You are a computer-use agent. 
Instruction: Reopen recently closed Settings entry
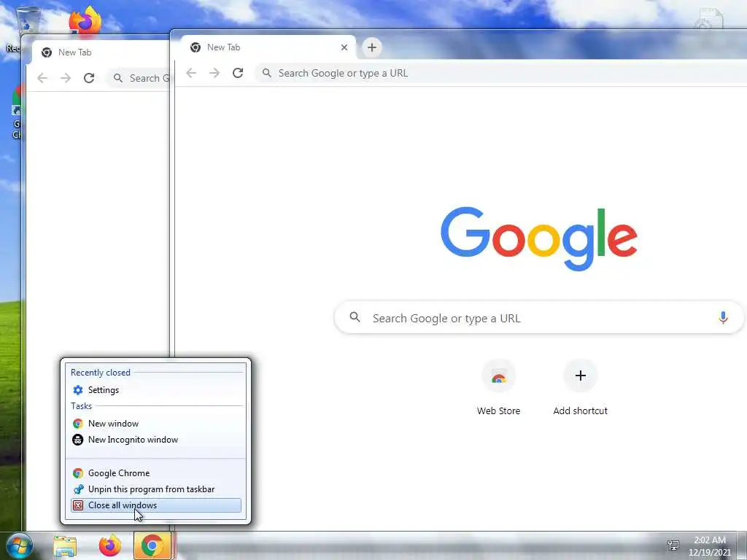coord(156,390)
